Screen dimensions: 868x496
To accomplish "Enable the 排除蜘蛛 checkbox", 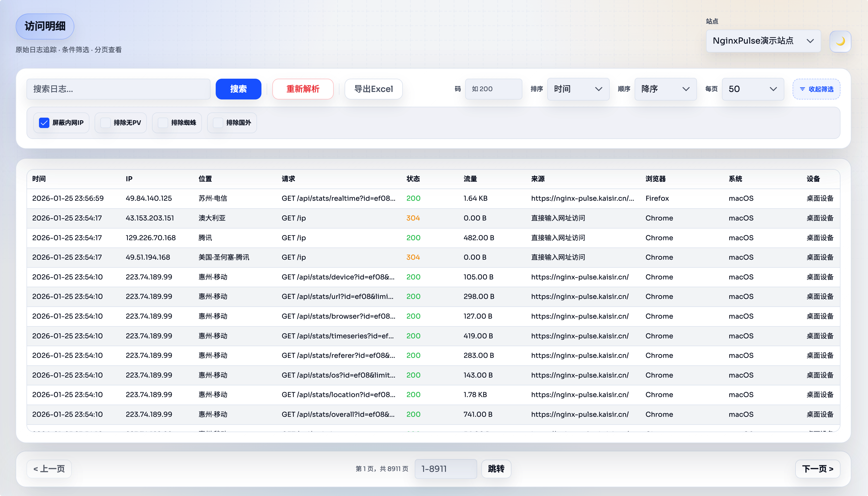I will (163, 123).
